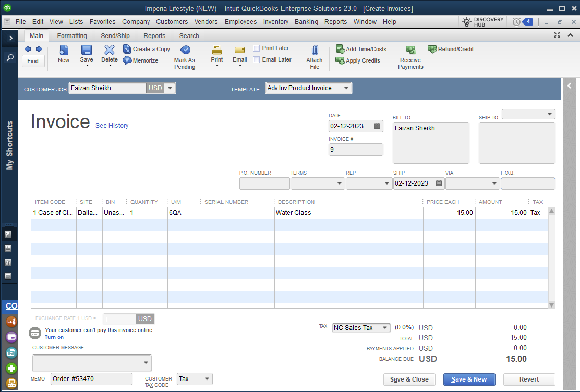580x392 pixels.
Task: Open the Banking menu
Action: click(306, 22)
